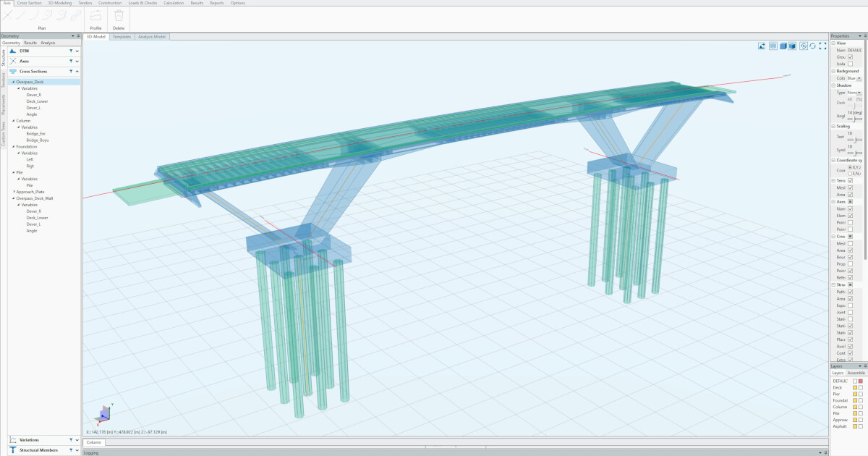Click the refresh view icon in the viewport toolbar

coord(813,46)
